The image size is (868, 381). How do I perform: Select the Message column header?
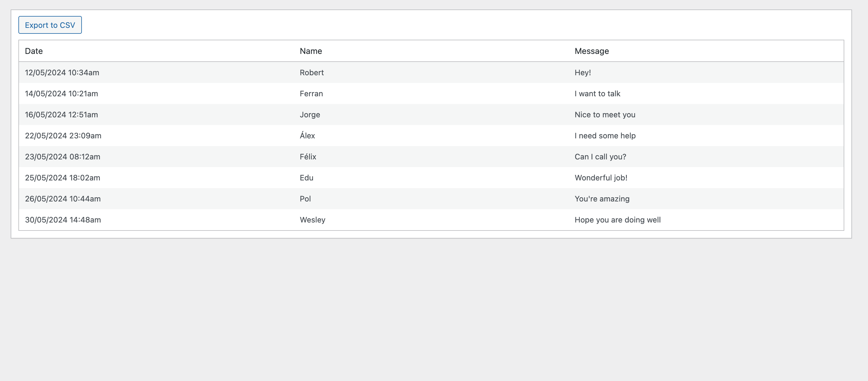(x=592, y=51)
